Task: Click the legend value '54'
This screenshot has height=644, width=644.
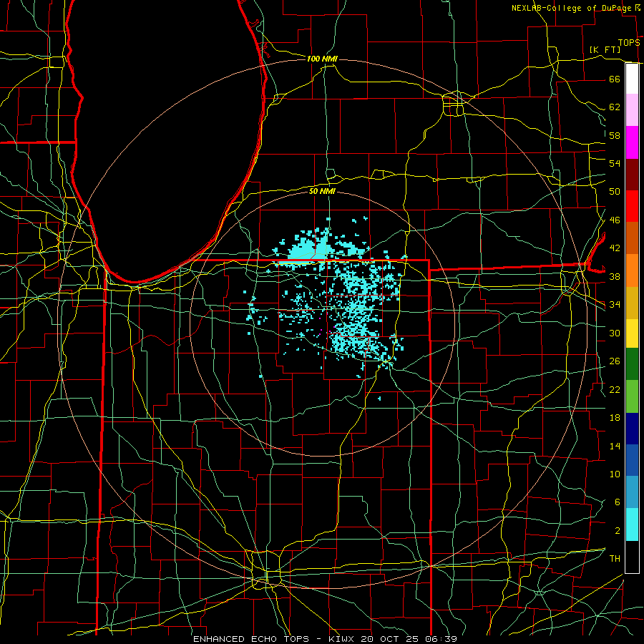Action: pyautogui.click(x=615, y=163)
